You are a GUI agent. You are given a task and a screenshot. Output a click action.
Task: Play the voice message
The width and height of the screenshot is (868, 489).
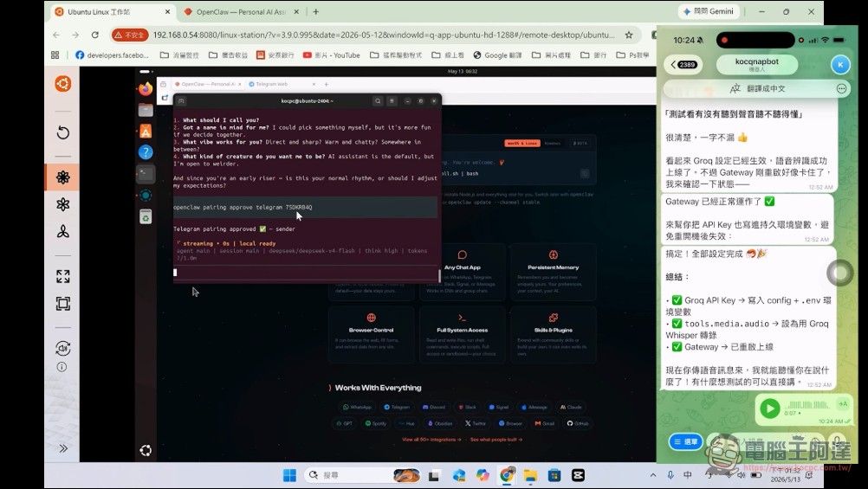pos(769,409)
